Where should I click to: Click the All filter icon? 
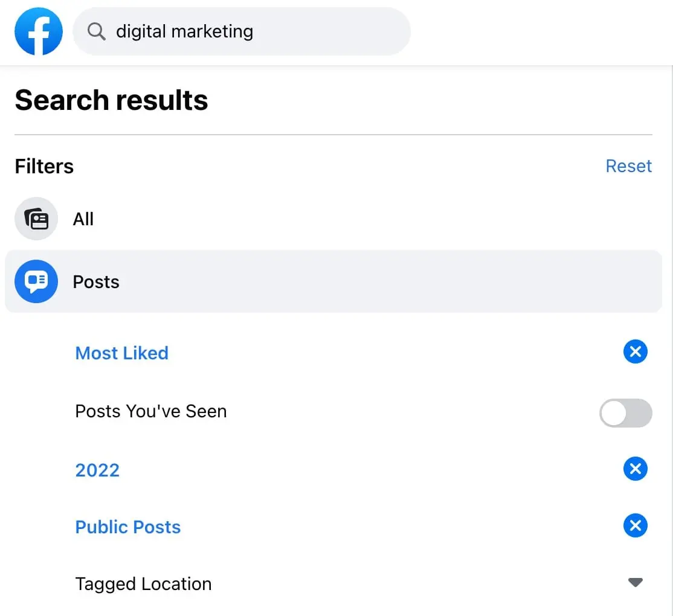click(x=36, y=219)
